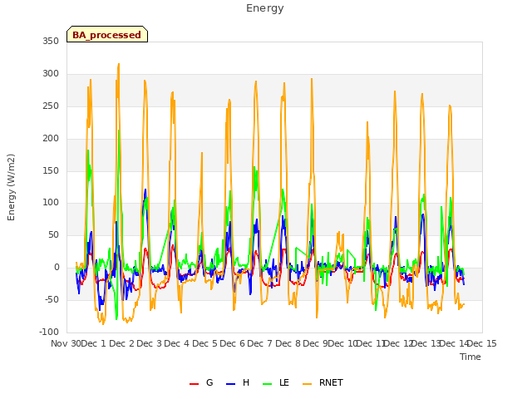
Task: Click the Dec 6 x-axis tick label
Action: pyautogui.click(x=233, y=343)
